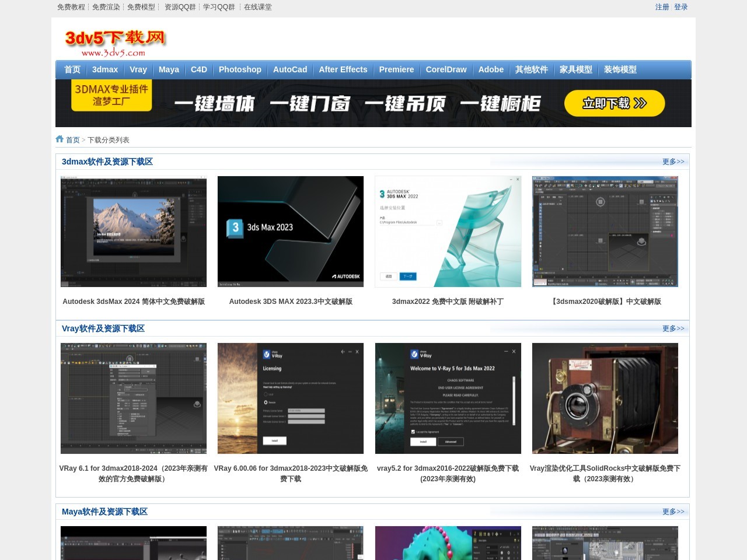Open 免费教程 top link

71,7
